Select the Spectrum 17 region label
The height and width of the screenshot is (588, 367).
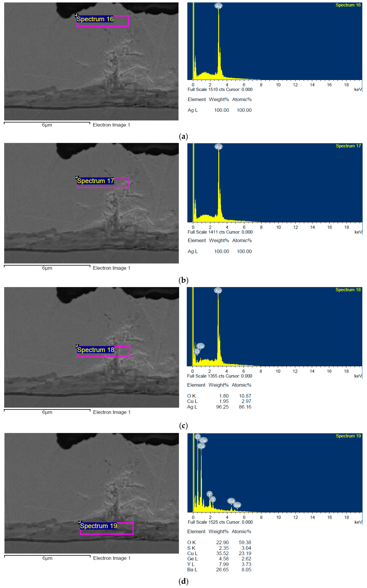[x=95, y=181]
